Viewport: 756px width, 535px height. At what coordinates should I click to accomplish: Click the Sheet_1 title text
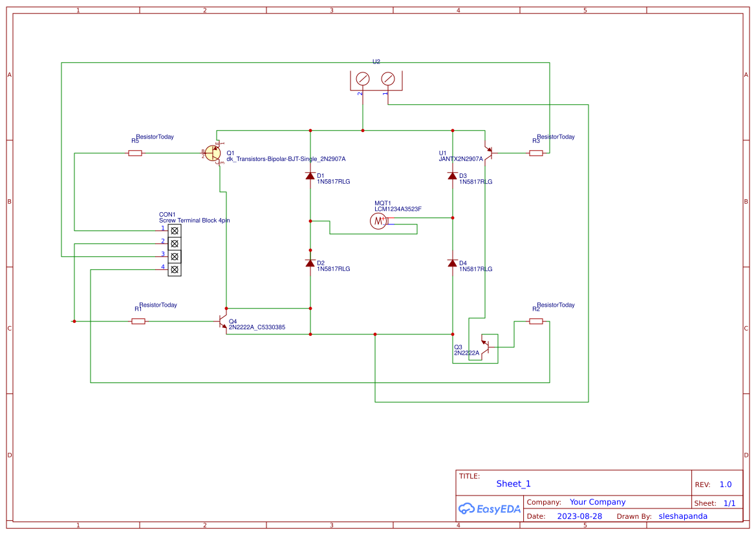[513, 484]
